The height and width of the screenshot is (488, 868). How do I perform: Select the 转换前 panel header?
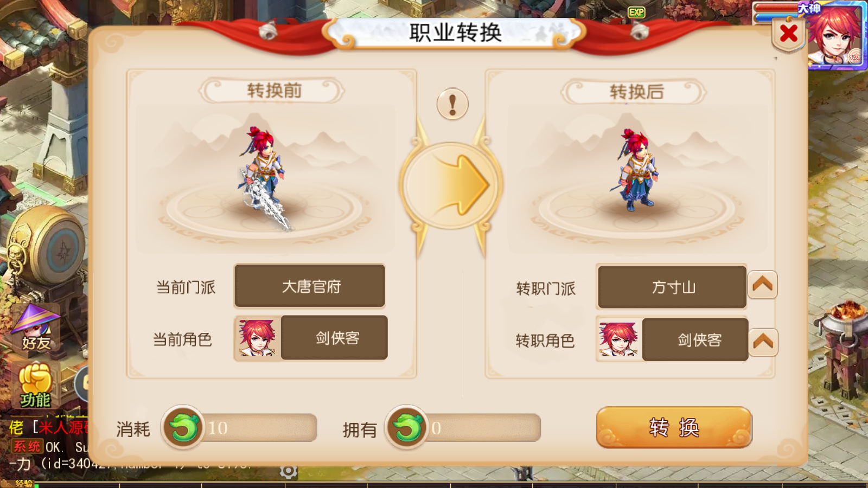[x=273, y=91]
